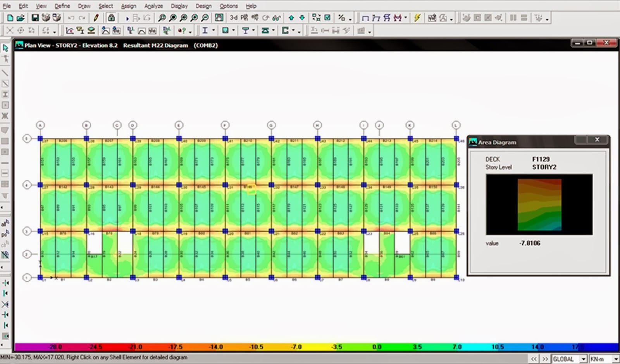Switch to Elevation view icon

[255, 18]
